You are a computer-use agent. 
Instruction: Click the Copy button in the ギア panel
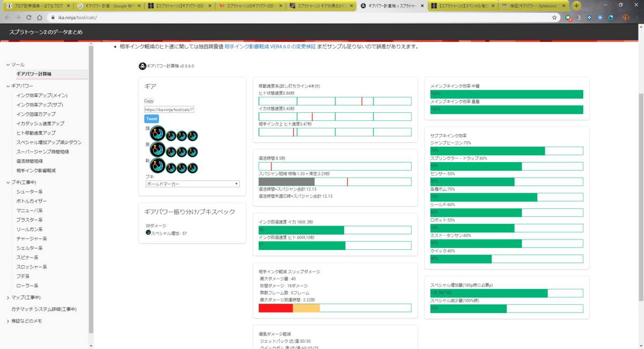(x=149, y=101)
